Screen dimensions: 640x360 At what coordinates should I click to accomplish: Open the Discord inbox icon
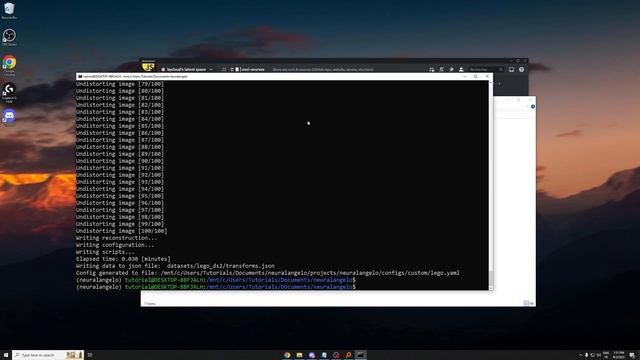(x=511, y=69)
